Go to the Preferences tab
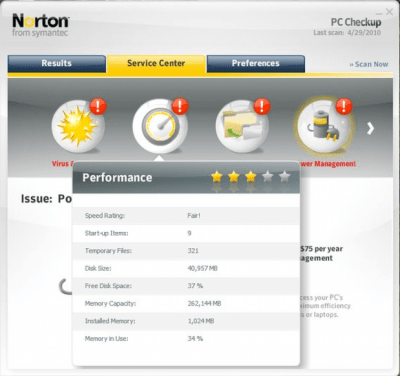 pos(256,63)
